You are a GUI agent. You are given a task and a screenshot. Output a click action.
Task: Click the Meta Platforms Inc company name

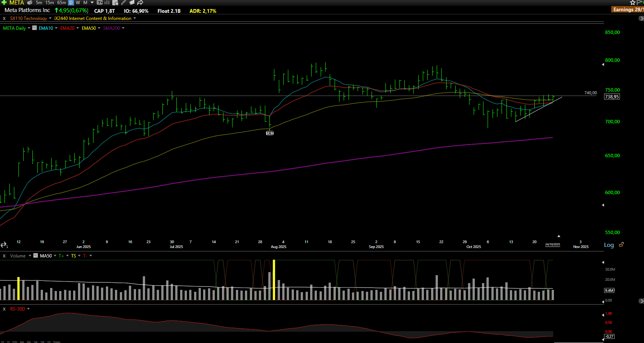(27, 10)
